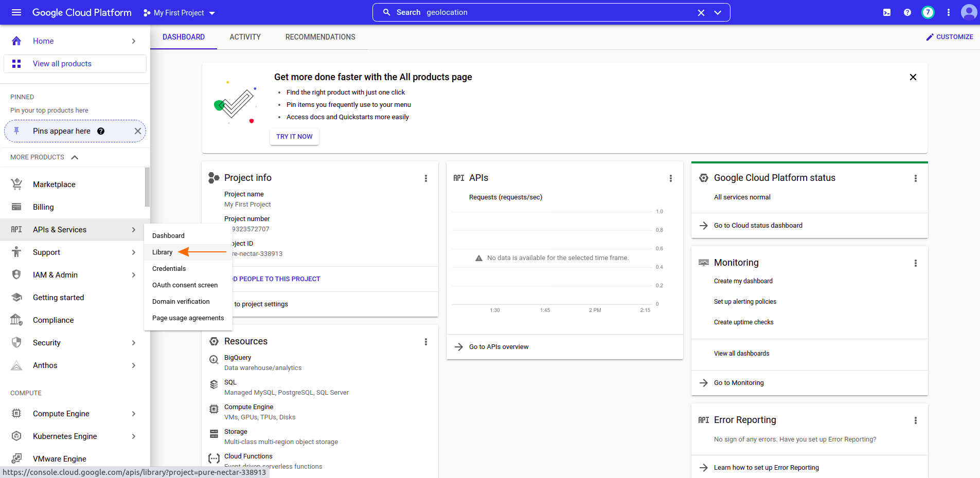
Task: Click the Home icon in sidebar
Action: 16,41
